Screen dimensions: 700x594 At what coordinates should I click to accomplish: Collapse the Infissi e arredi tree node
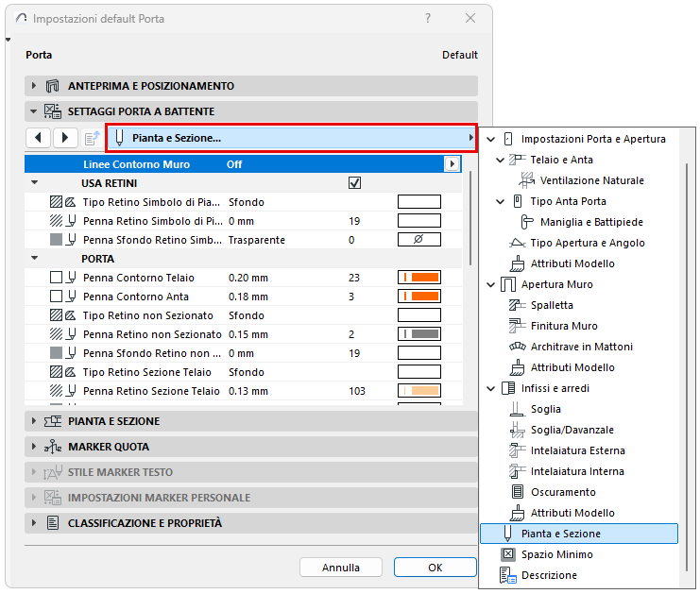[490, 389]
